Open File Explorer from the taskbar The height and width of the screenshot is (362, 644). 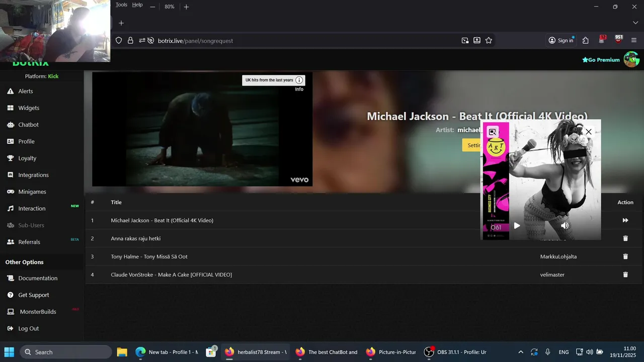[x=122, y=352]
